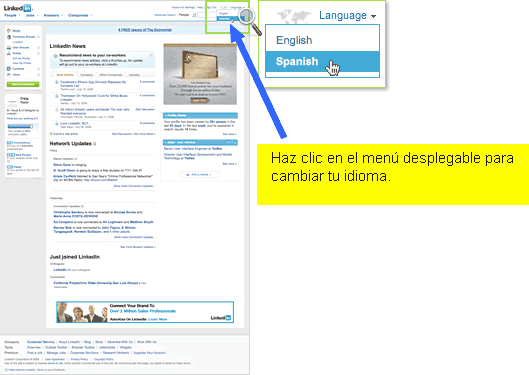
Task: Click the American Express card advertisement
Action: click(200, 74)
